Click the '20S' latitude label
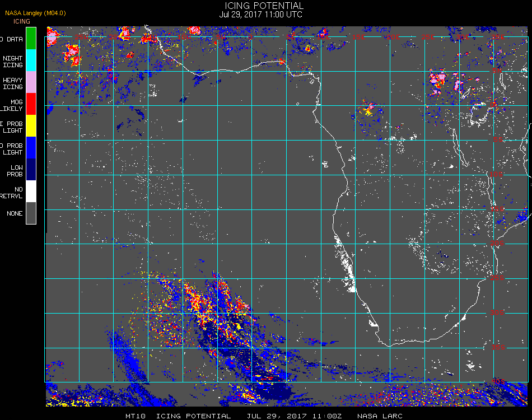Screen dimensions: 532x420 tap(497, 243)
